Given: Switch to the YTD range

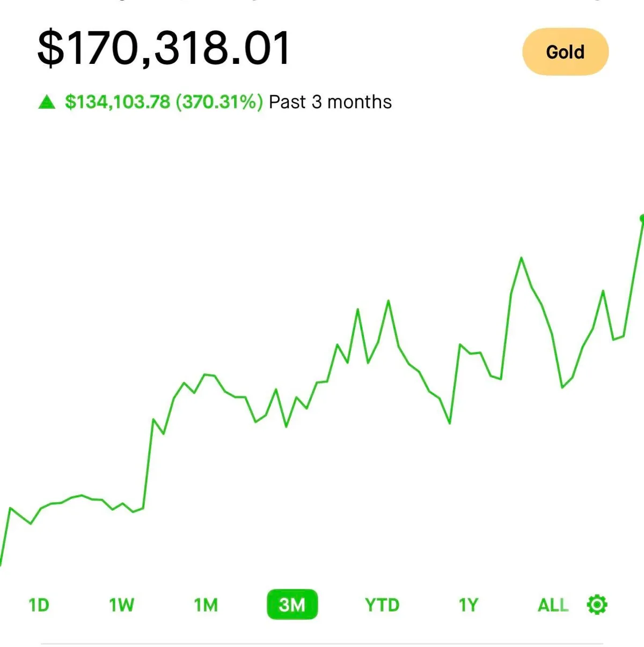Looking at the screenshot, I should [x=382, y=605].
